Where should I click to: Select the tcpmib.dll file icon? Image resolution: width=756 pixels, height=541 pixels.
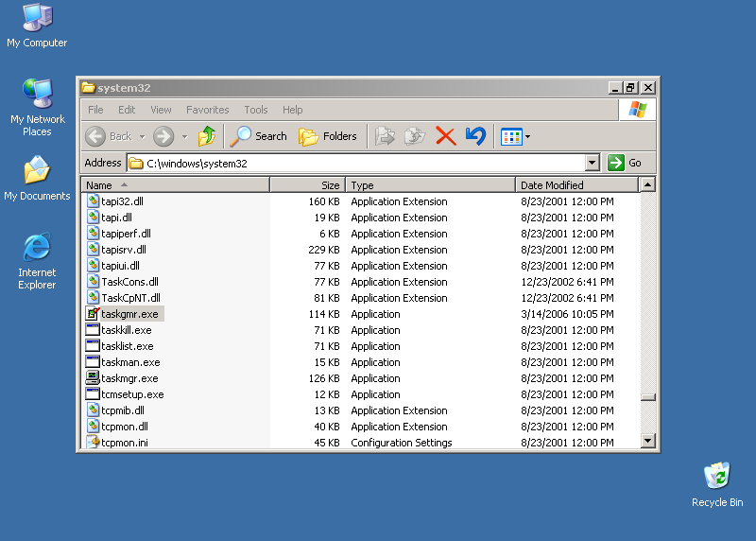(x=93, y=410)
